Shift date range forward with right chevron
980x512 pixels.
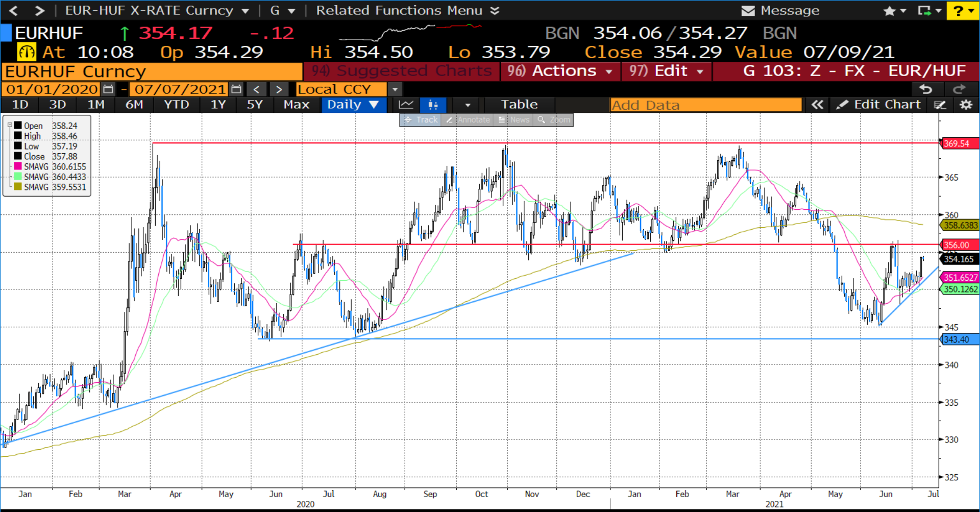click(x=279, y=89)
